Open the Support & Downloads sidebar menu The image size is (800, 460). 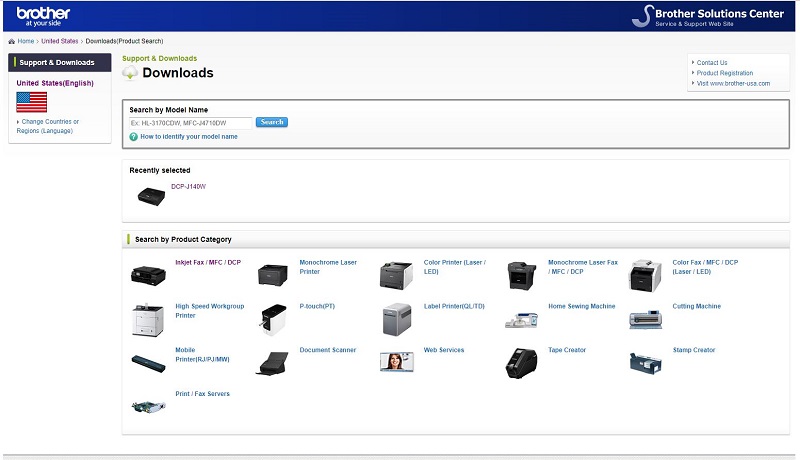click(60, 62)
